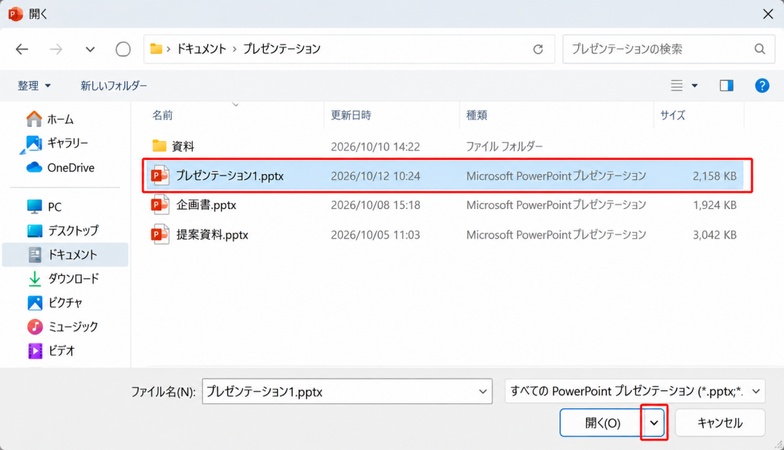The height and width of the screenshot is (450, 784).
Task: Sort by the 種類 column header
Action: [x=476, y=115]
